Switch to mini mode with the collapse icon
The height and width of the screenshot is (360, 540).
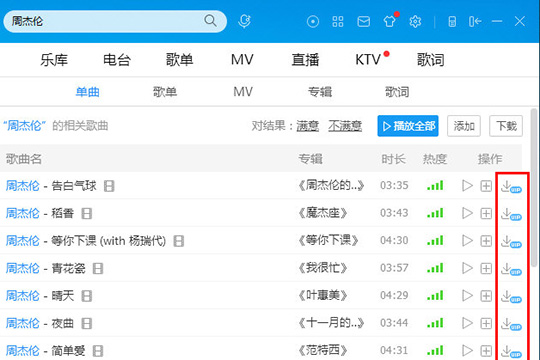(475, 22)
